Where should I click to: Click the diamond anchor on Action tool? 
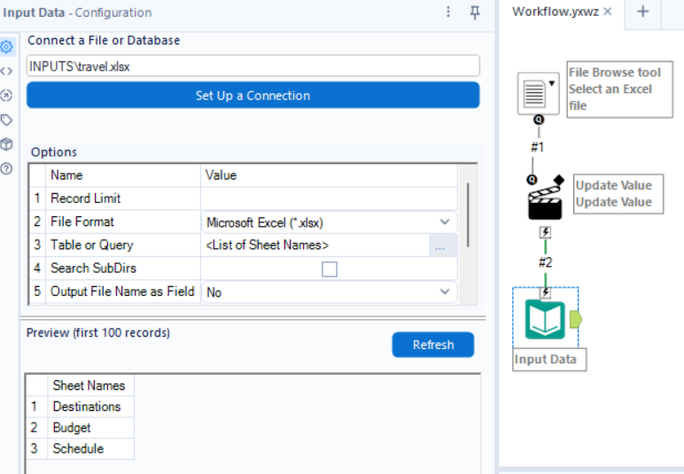coord(558,180)
